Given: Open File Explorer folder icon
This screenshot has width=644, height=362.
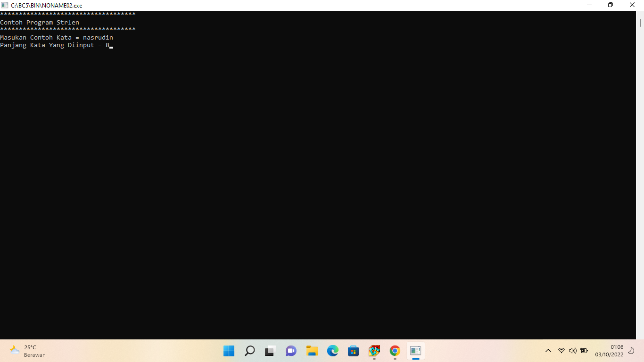Looking at the screenshot, I should pos(312,351).
